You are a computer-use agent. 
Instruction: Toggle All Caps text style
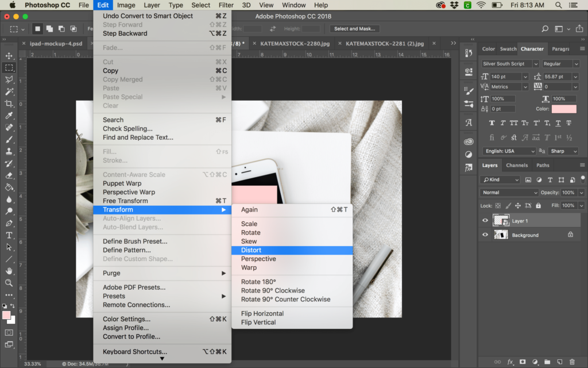[514, 123]
